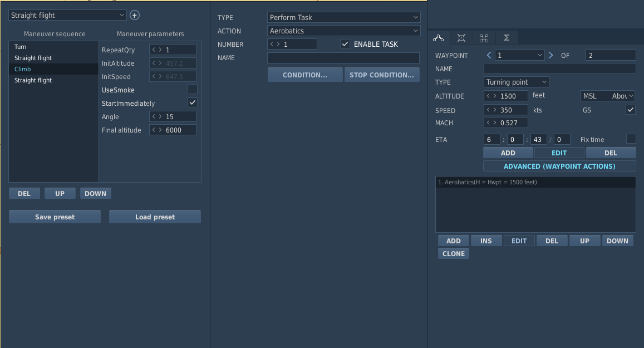The image size is (644, 348).
Task: Open CONDITION... settings
Action: (305, 75)
